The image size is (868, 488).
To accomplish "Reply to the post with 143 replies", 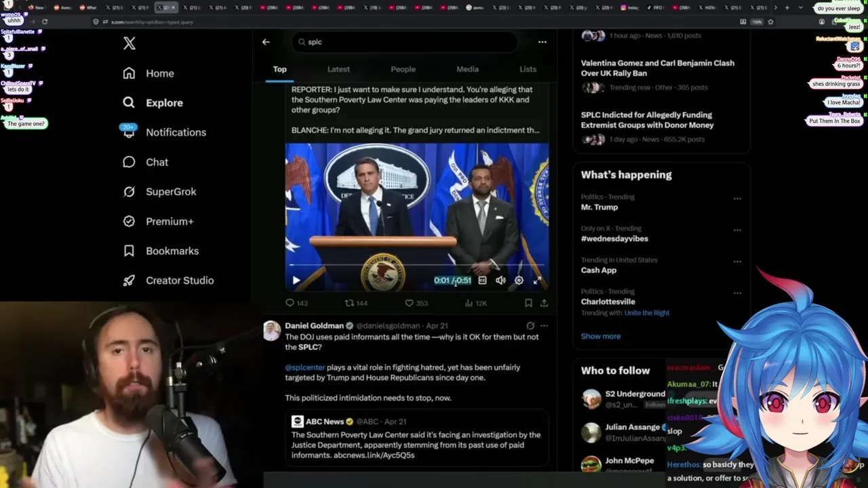I will coord(296,303).
